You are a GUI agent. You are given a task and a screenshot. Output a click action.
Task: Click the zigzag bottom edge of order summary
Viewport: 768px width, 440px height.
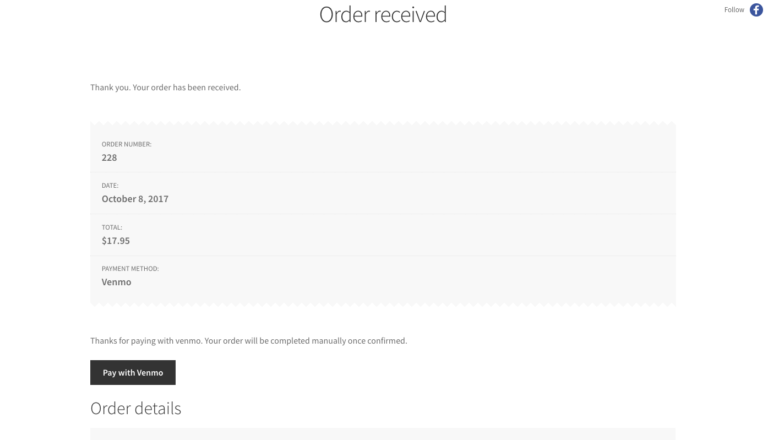coord(383,303)
